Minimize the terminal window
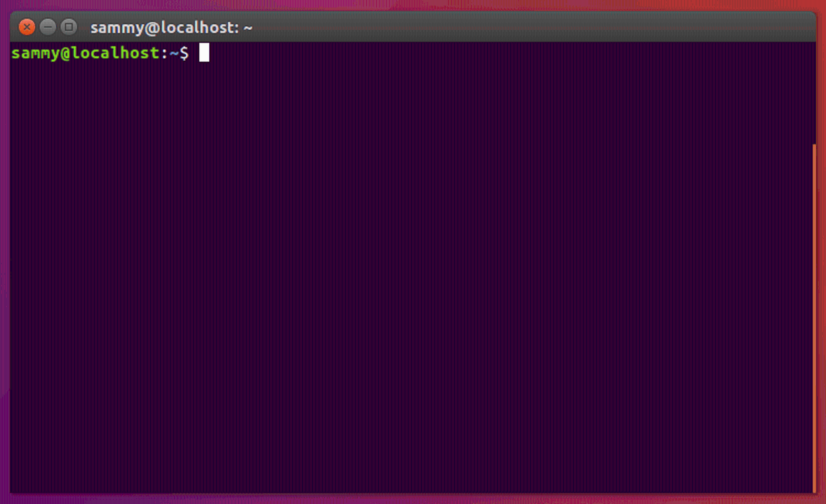Image resolution: width=826 pixels, height=504 pixels. point(48,27)
